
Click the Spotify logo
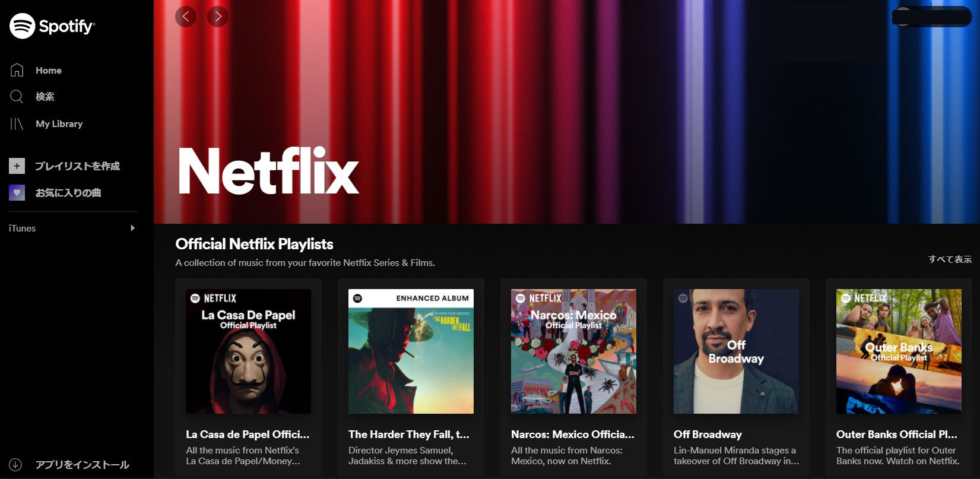(52, 26)
